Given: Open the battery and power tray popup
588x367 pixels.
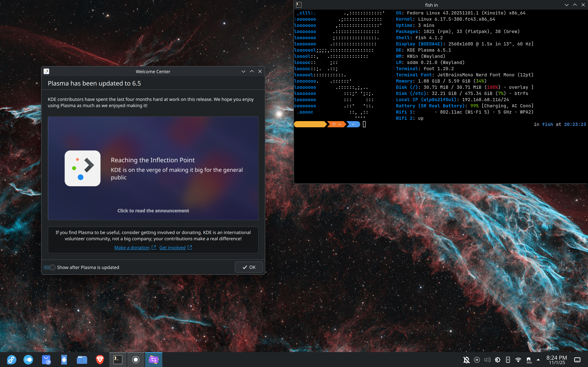Looking at the screenshot, I should pos(529,360).
